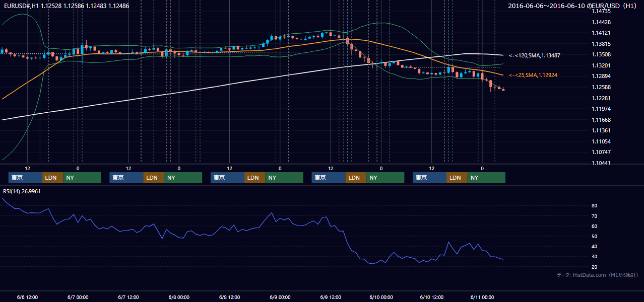
Task: Click the RSI scale value 80
Action: pos(595,206)
